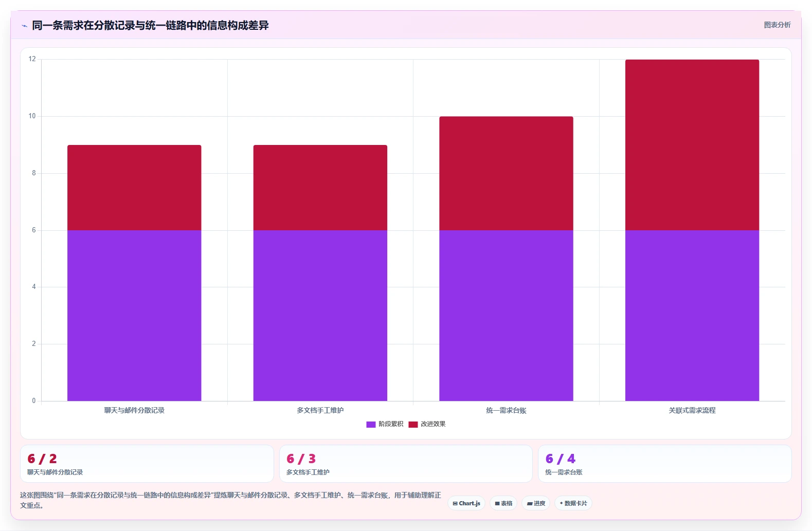Click the x-axis label 关联式需求流程
Image resolution: width=812 pixels, height=531 pixels.
pos(692,410)
